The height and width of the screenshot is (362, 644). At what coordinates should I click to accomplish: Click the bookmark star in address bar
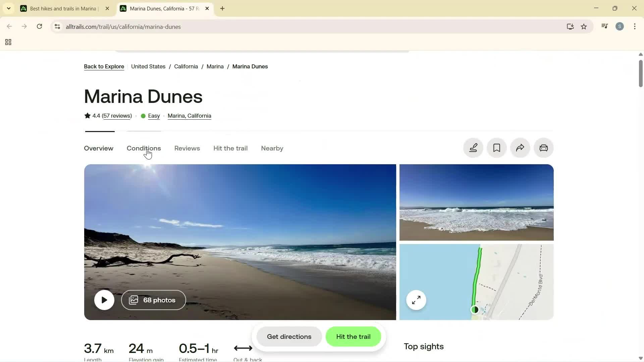click(x=584, y=26)
